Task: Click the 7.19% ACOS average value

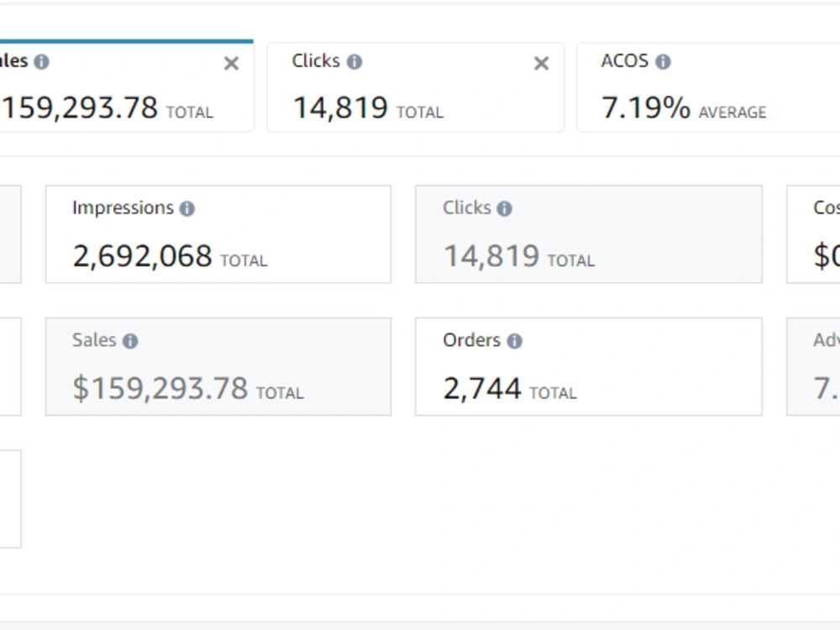Action: 645,108
